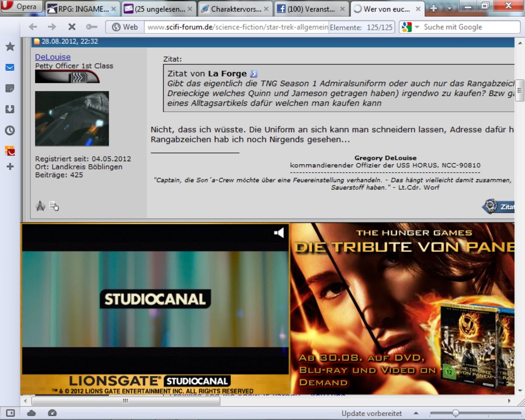Viewport: 525px width, 420px height.
Task: Open the Bookmarks panel star icon
Action: pyautogui.click(x=10, y=47)
